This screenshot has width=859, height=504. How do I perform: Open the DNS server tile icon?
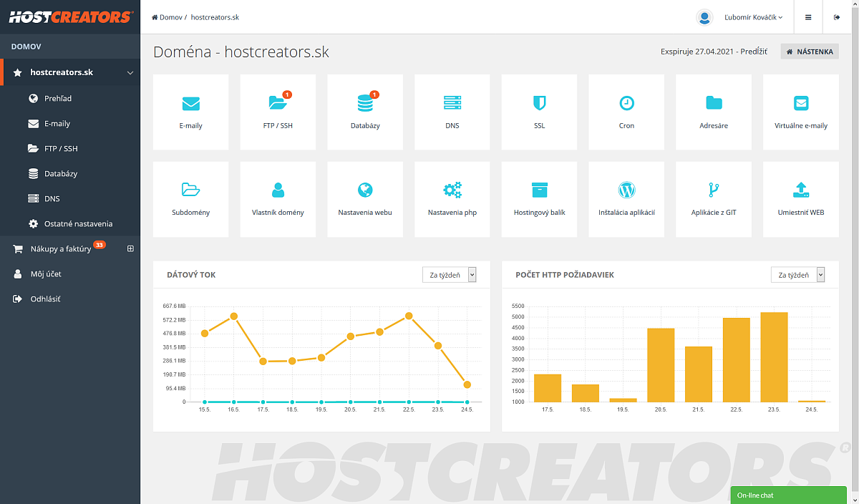[452, 103]
